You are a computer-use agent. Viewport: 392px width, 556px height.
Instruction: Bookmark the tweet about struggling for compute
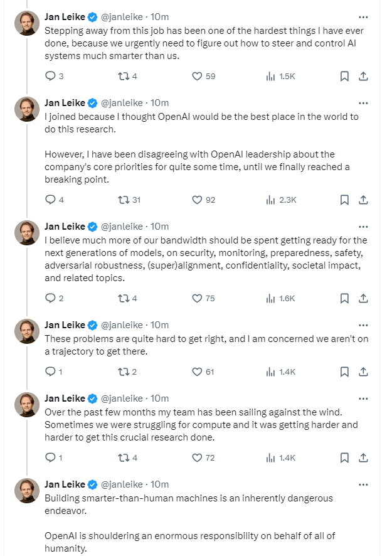tap(344, 457)
